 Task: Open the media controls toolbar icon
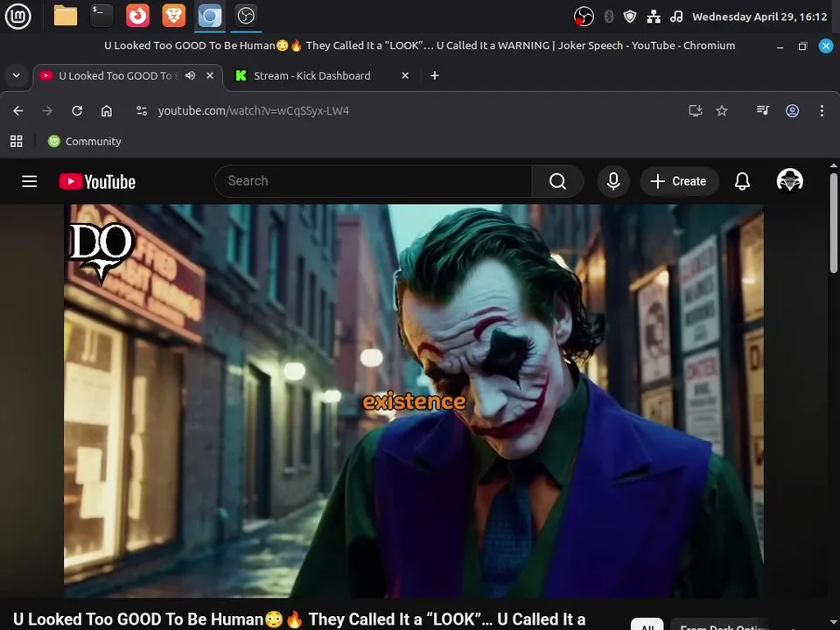click(x=763, y=110)
